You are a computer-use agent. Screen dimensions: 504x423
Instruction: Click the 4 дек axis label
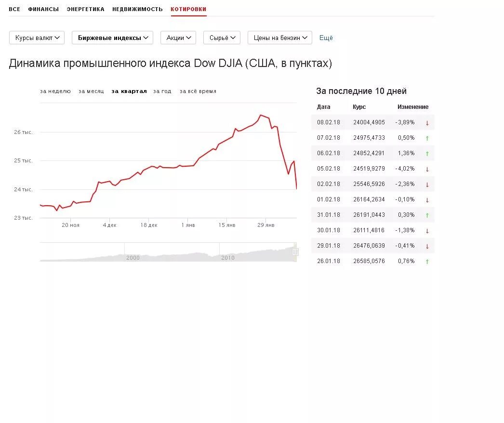pyautogui.click(x=109, y=225)
